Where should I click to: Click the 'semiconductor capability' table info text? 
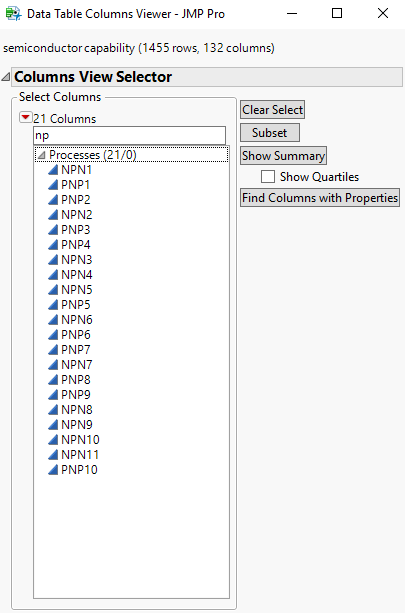pos(139,48)
